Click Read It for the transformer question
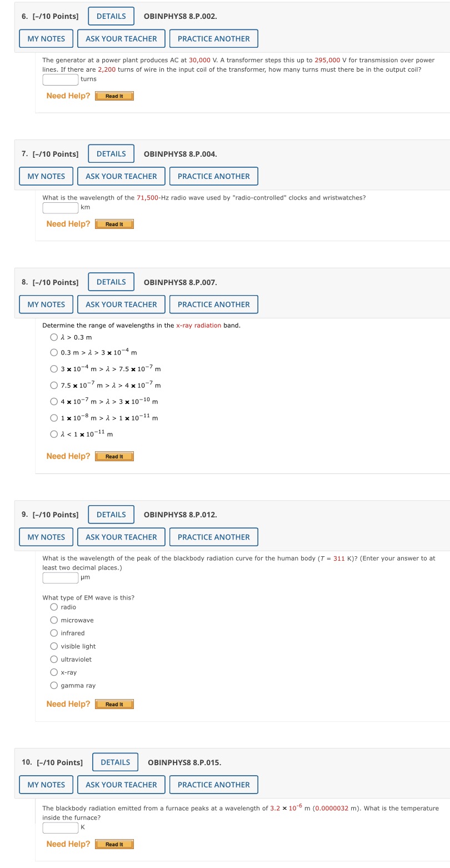This screenshot has width=450, height=868. click(114, 96)
